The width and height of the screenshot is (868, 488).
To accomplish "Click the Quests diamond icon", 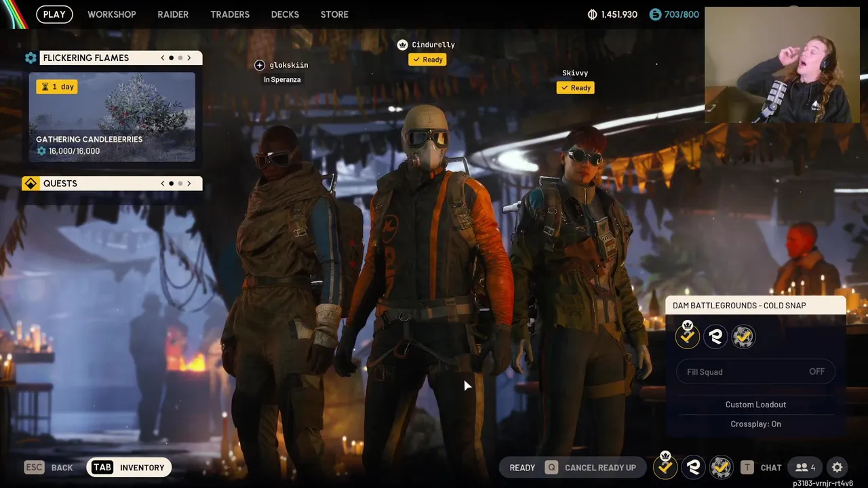I will coord(30,184).
